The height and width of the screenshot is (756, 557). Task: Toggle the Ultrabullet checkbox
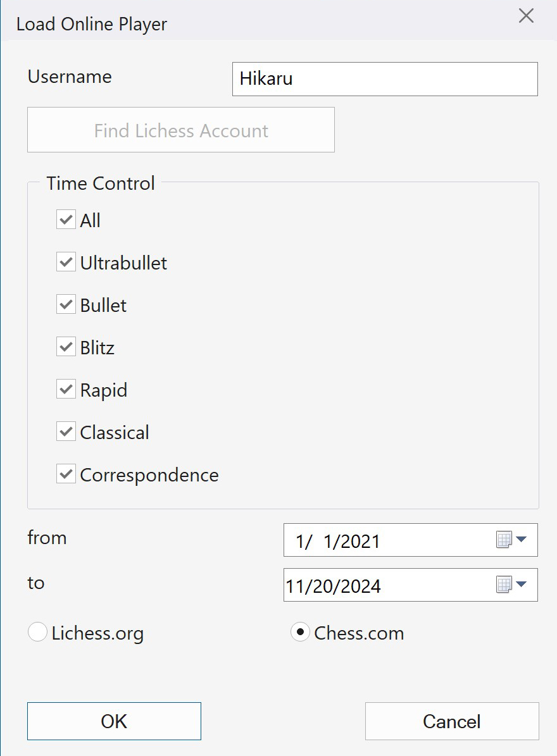(x=66, y=263)
